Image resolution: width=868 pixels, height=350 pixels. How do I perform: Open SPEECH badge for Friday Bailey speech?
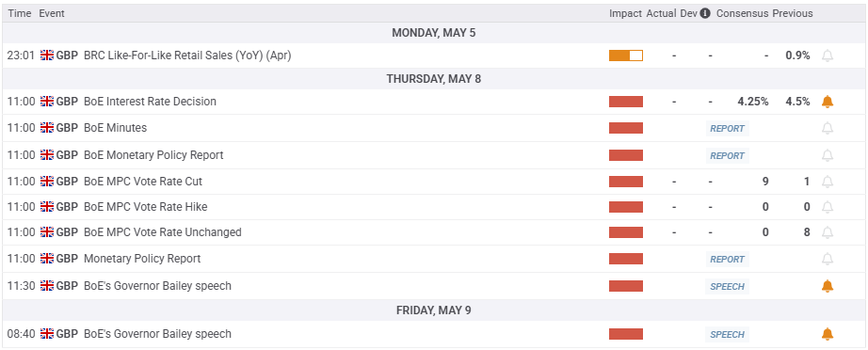(x=728, y=335)
